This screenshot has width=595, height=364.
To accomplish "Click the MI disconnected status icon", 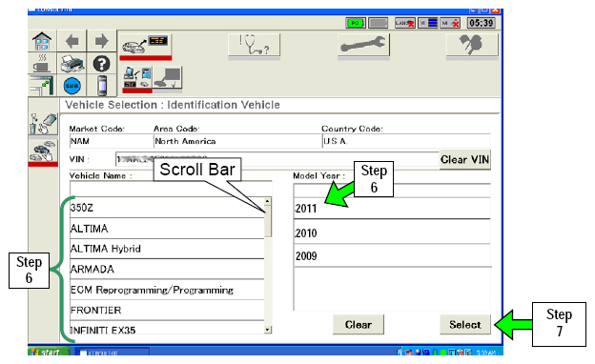I will pyautogui.click(x=450, y=23).
